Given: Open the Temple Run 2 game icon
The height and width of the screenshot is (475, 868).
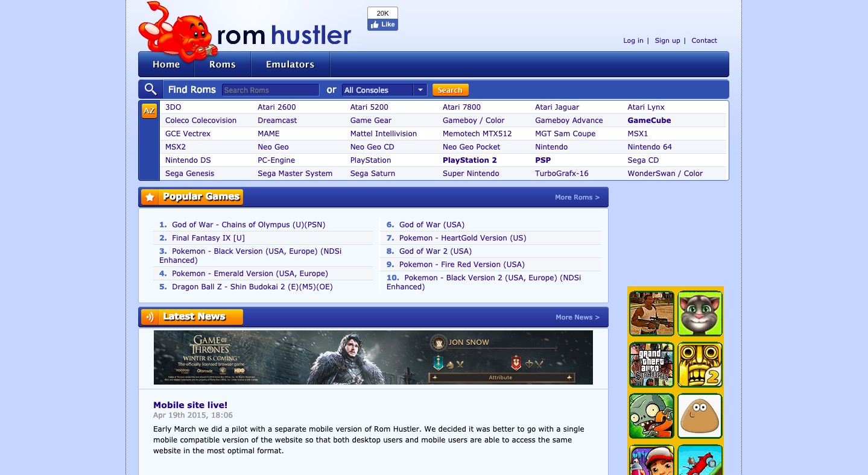Looking at the screenshot, I should (700, 365).
